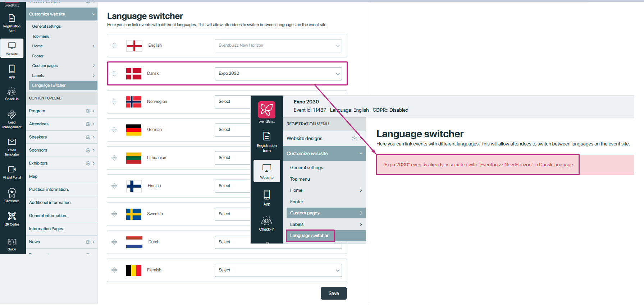The width and height of the screenshot is (644, 306).
Task: Click the gear icon beside News
Action: coord(88,242)
